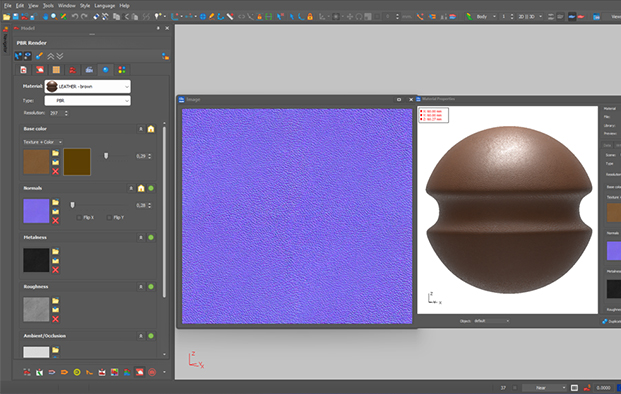Image resolution: width=621 pixels, height=394 pixels.
Task: Remove Base color texture with red X
Action: (55, 171)
